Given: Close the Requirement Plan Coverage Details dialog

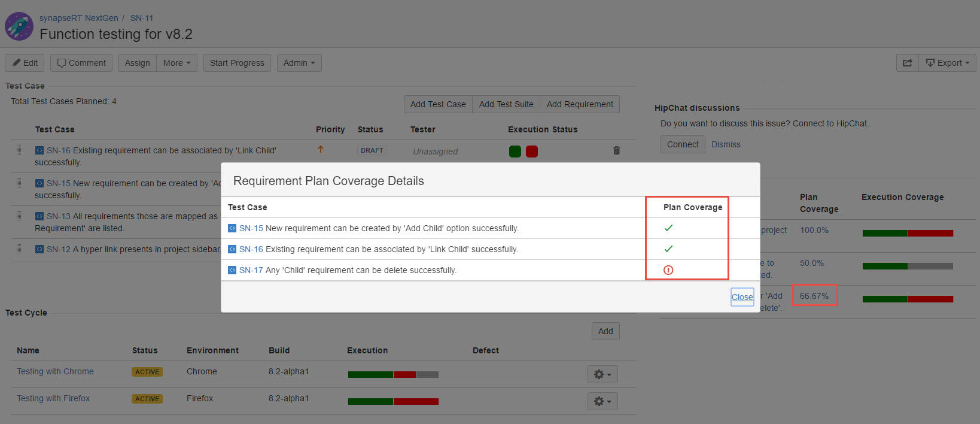Looking at the screenshot, I should click(742, 297).
